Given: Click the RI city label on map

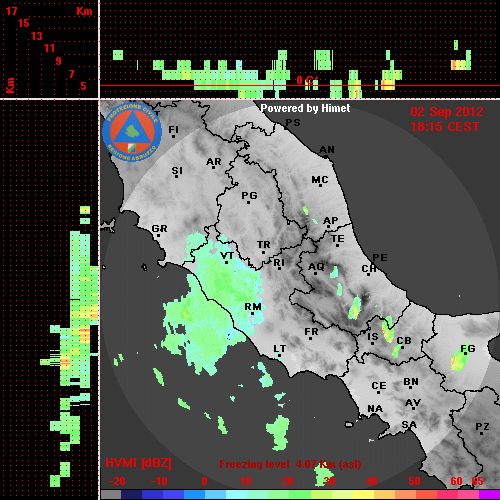Looking at the screenshot, I should coord(279,262).
